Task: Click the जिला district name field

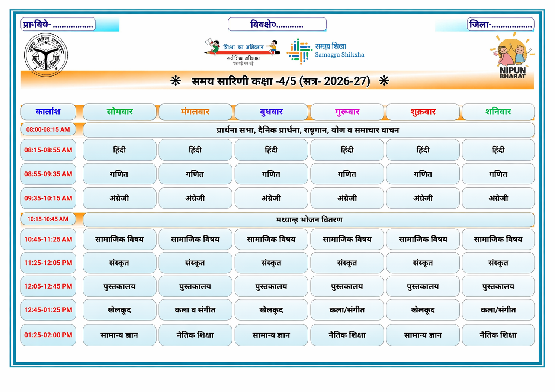Action: [500, 25]
